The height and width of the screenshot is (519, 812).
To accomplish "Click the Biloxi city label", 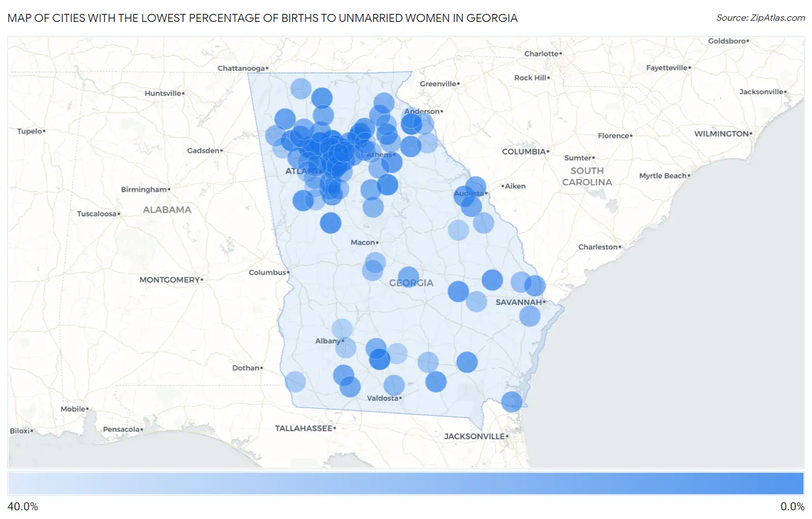I will tap(20, 431).
